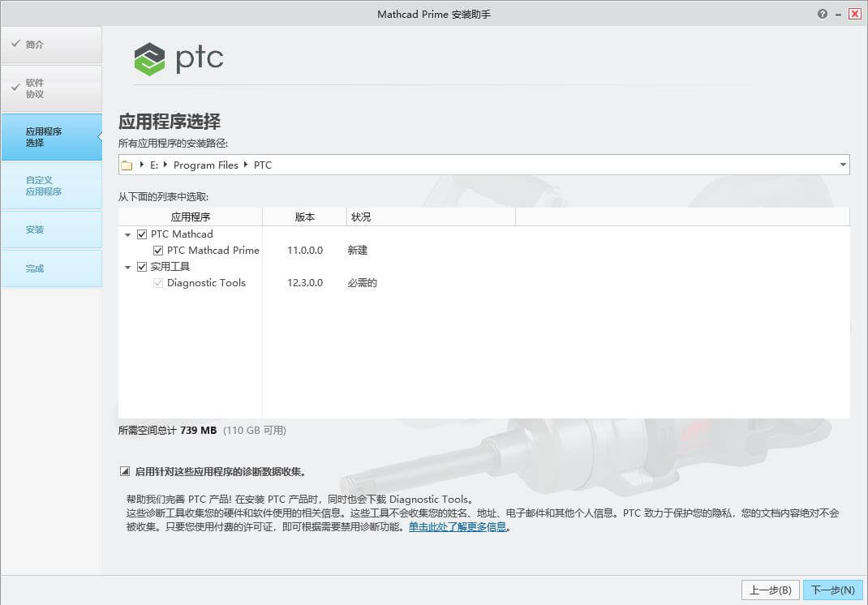Click the 应用程序选择 page heading
This screenshot has width=868, height=605.
[x=170, y=121]
